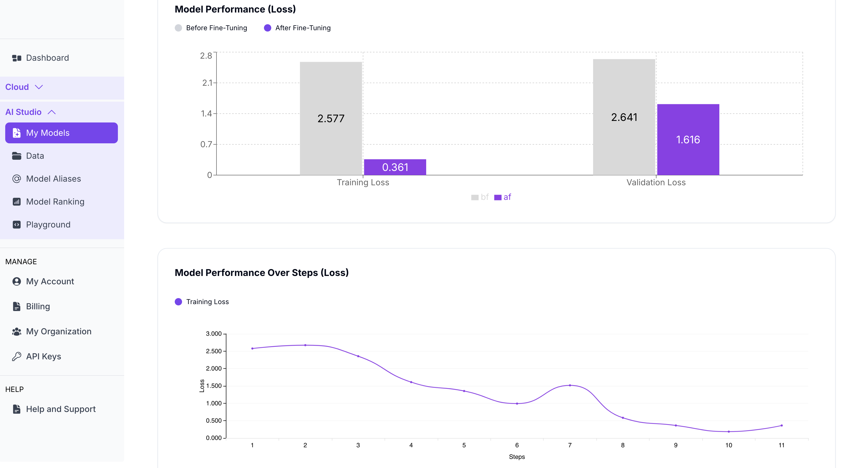Click the API Keys key icon
868x468 pixels.
click(x=16, y=356)
